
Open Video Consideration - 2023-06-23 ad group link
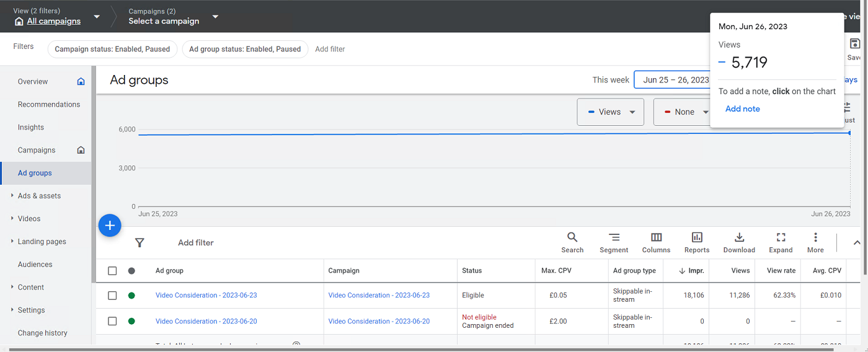206,296
